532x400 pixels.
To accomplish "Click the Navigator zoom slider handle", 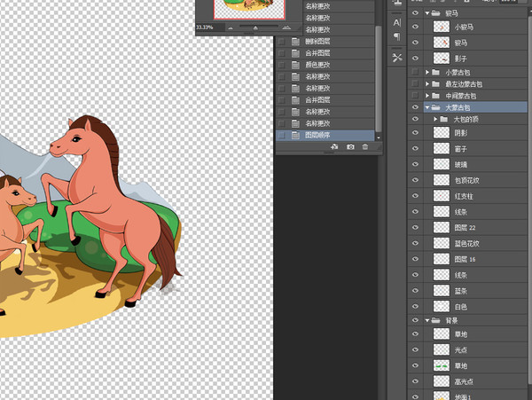I will pyautogui.click(x=255, y=28).
